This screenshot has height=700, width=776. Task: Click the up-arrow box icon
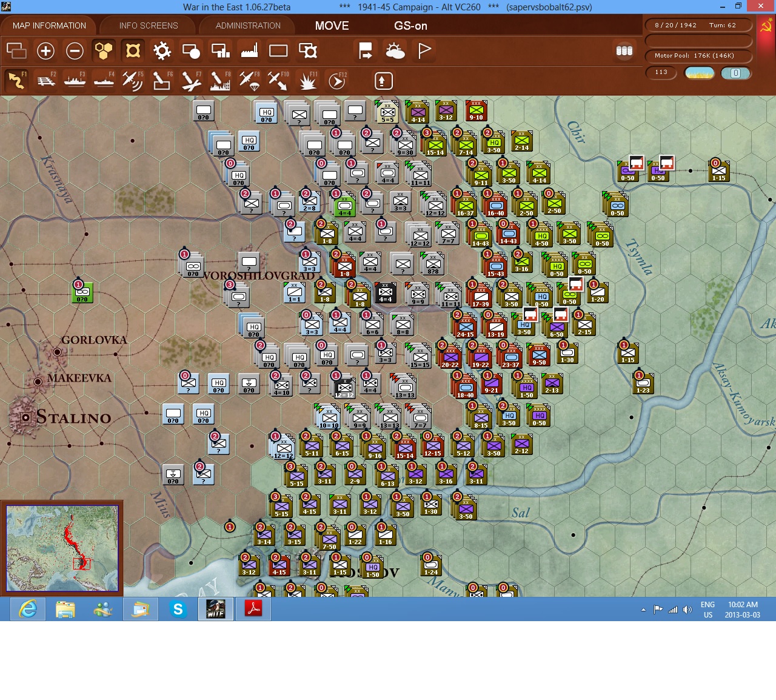tap(383, 81)
